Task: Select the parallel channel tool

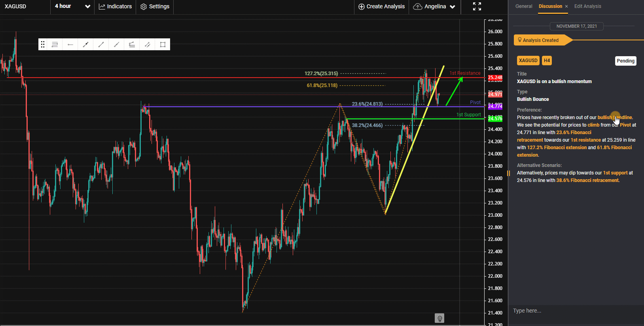Action: 147,44
